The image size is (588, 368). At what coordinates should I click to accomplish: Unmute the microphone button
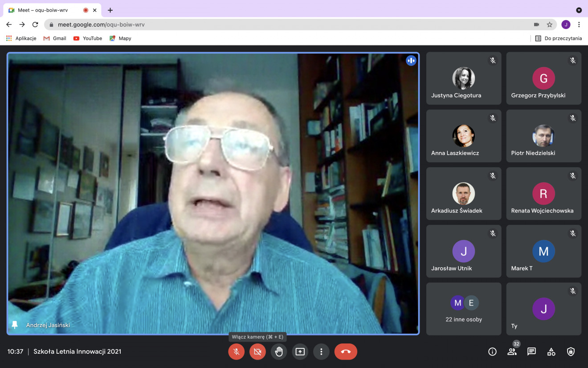tap(237, 351)
